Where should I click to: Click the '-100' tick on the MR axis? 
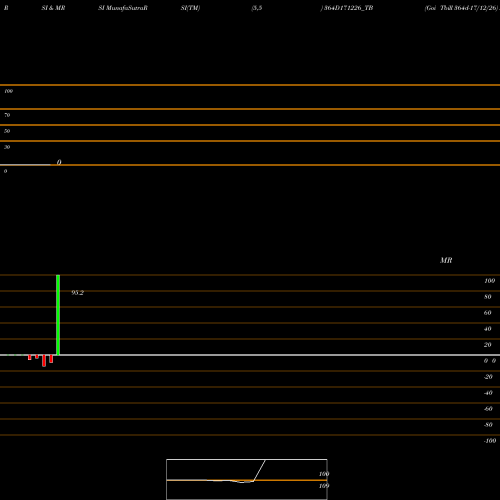coord(490,441)
